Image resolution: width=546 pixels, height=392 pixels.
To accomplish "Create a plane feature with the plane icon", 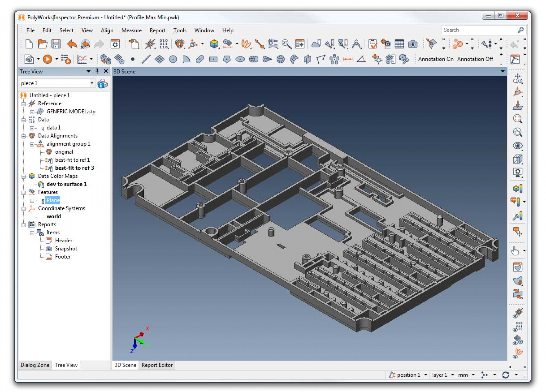I will point(159,59).
